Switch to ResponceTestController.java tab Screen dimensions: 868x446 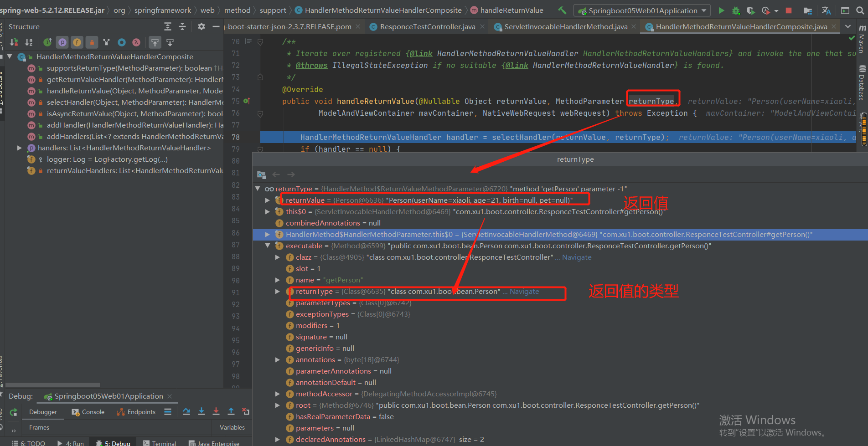click(x=427, y=27)
